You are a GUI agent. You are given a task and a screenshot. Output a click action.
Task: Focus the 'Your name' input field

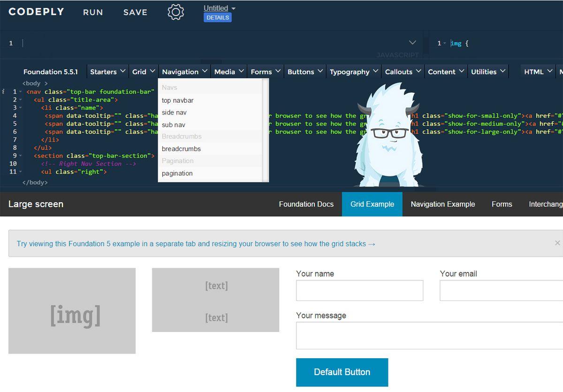tap(359, 291)
